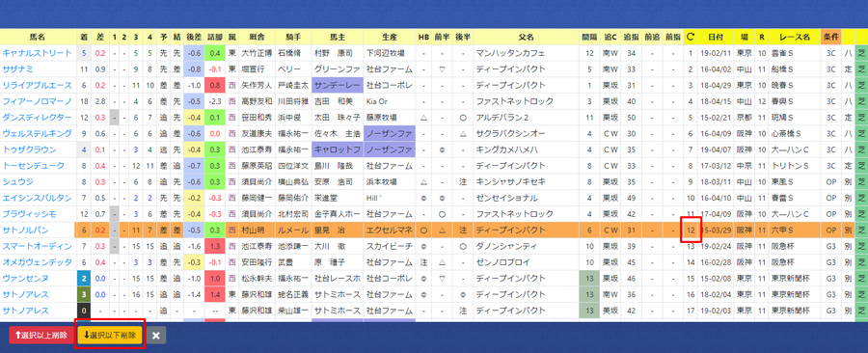Click date cell 19-02/11
This screenshot has width=868, height=353.
(716, 53)
